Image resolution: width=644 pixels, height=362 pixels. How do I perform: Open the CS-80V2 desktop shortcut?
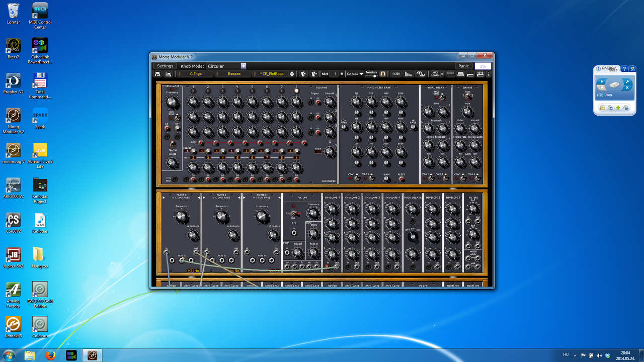coord(14,223)
